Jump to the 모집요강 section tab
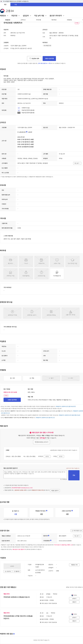Screen dimensions: 83x644 8,20
